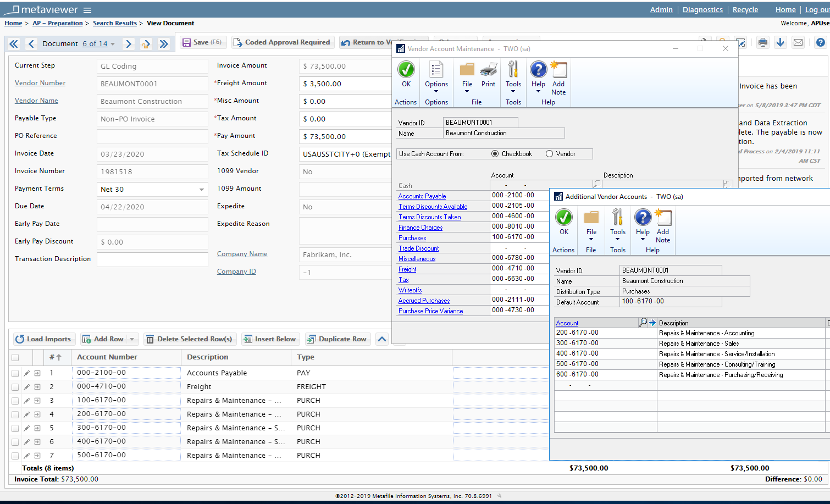Open the Accounts Payable account link

click(422, 196)
